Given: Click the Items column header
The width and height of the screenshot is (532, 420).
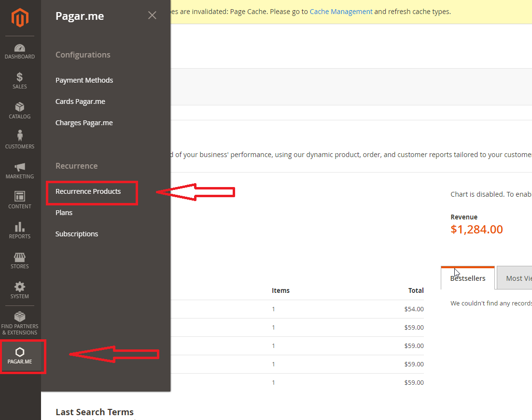Looking at the screenshot, I should [280, 290].
